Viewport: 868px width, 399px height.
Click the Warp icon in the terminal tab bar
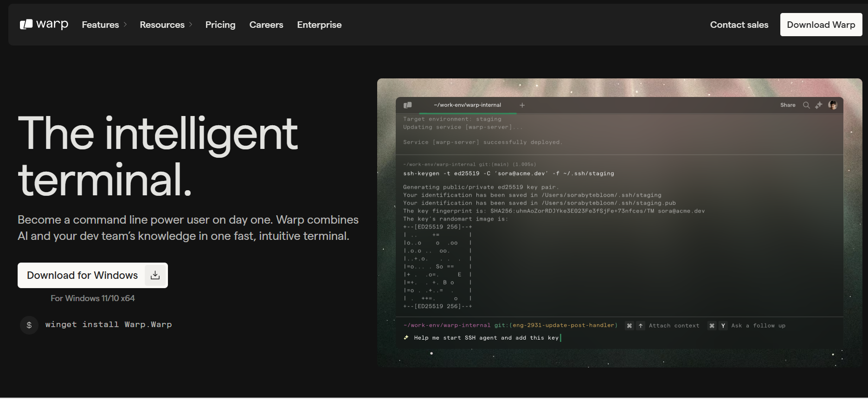[x=408, y=105]
